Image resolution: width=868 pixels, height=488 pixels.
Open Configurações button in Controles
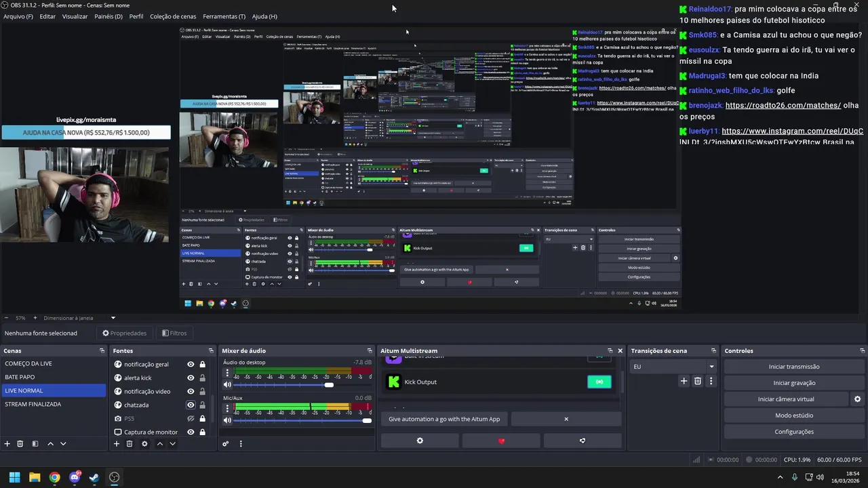tap(794, 432)
